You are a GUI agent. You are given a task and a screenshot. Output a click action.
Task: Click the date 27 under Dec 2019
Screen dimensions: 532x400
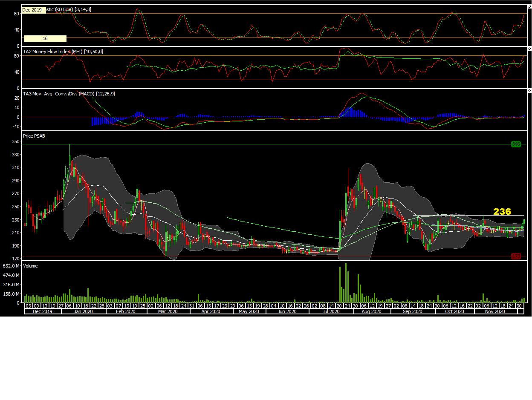[x=61, y=306]
